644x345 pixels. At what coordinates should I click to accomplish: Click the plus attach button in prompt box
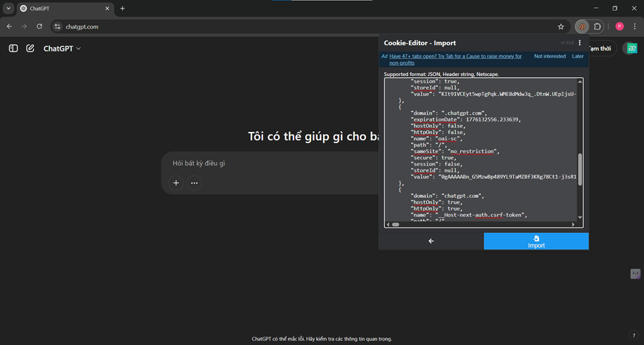coord(176,183)
